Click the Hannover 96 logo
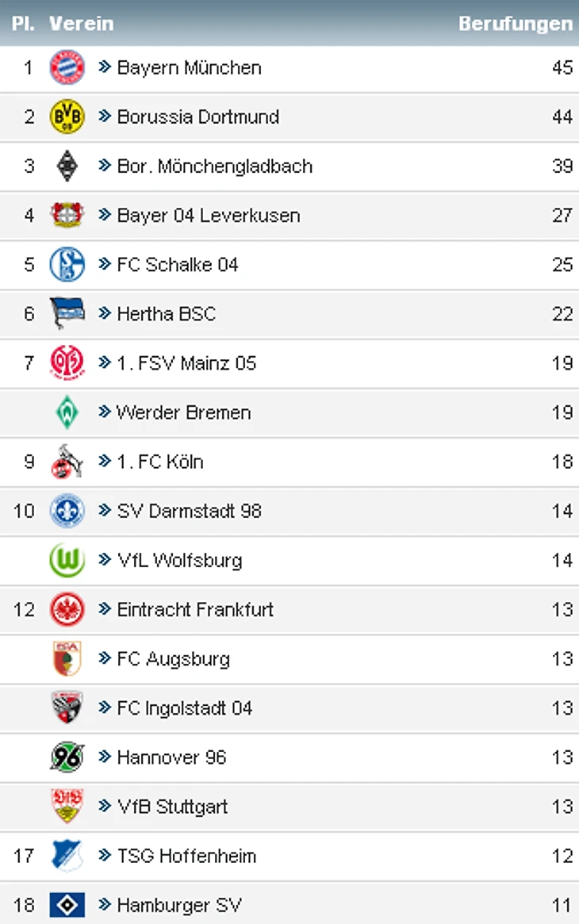579x924 pixels. [67, 757]
